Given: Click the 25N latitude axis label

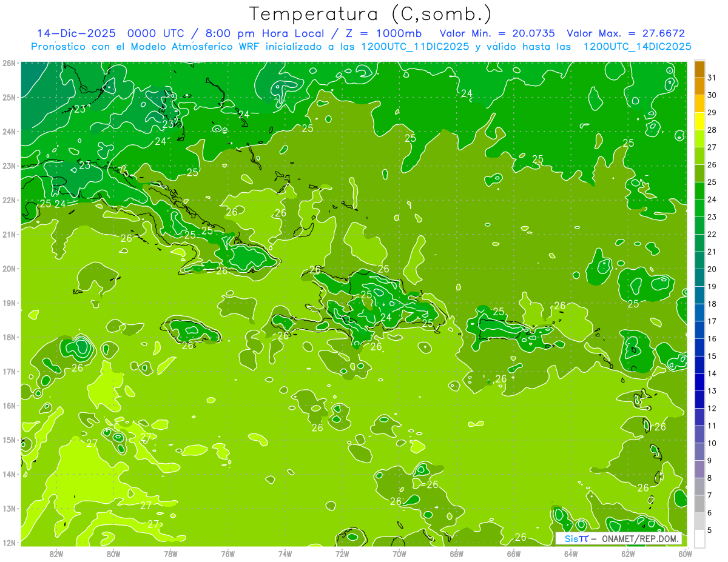Looking at the screenshot, I should [x=9, y=97].
